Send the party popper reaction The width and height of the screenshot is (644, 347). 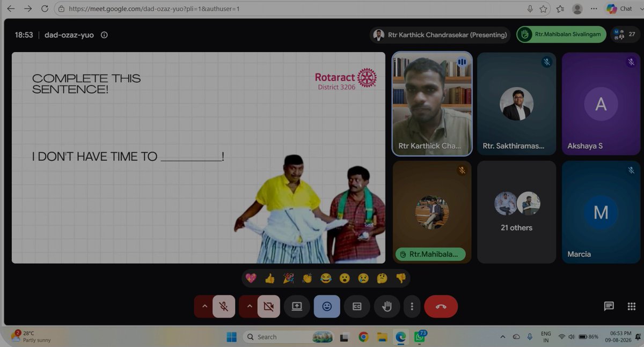point(288,278)
